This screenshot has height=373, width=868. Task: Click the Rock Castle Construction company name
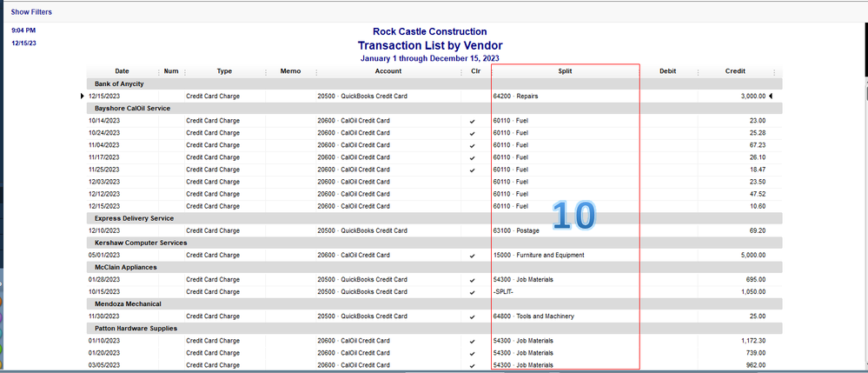(429, 31)
